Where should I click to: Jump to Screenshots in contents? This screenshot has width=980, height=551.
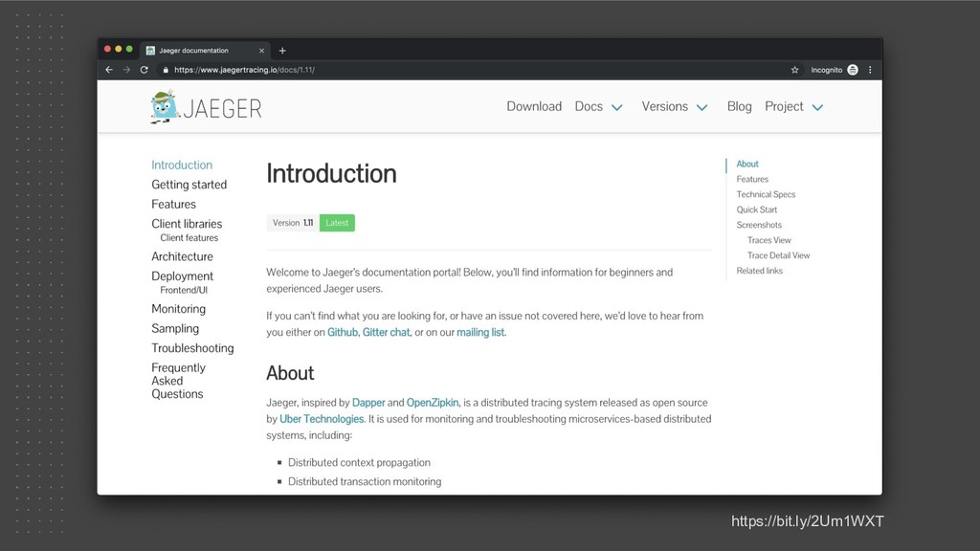point(759,225)
